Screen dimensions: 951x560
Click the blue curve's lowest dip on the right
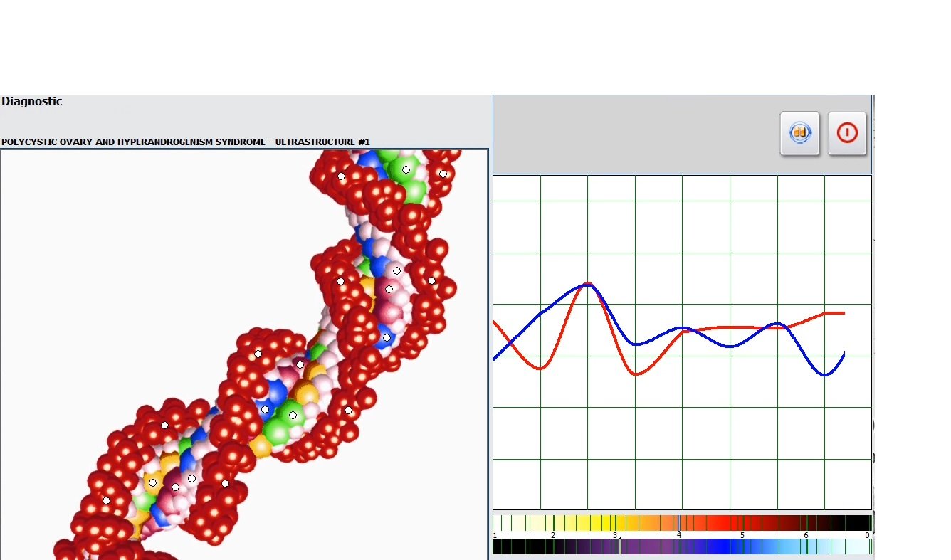(825, 375)
